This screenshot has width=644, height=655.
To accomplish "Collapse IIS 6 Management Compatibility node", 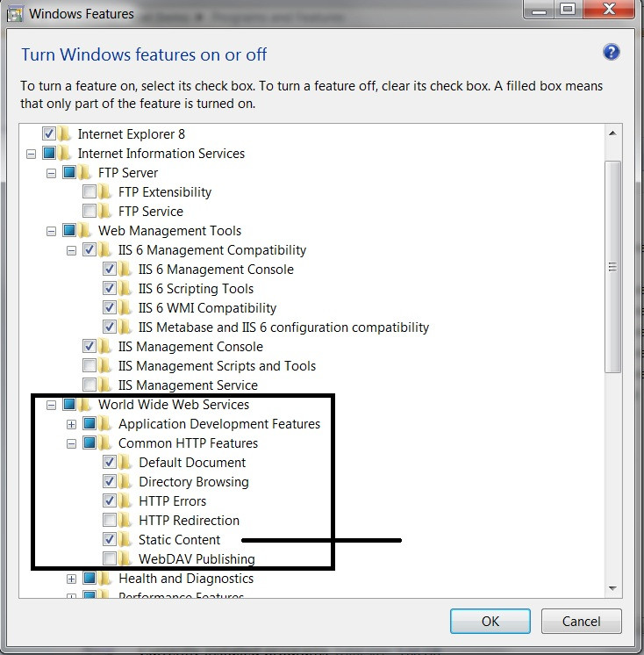I will point(71,250).
